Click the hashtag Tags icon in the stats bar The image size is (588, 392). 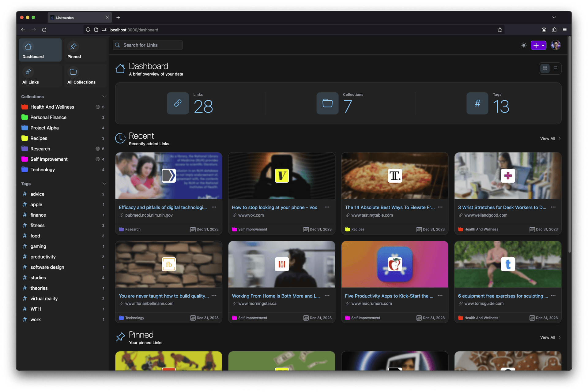pyautogui.click(x=477, y=103)
